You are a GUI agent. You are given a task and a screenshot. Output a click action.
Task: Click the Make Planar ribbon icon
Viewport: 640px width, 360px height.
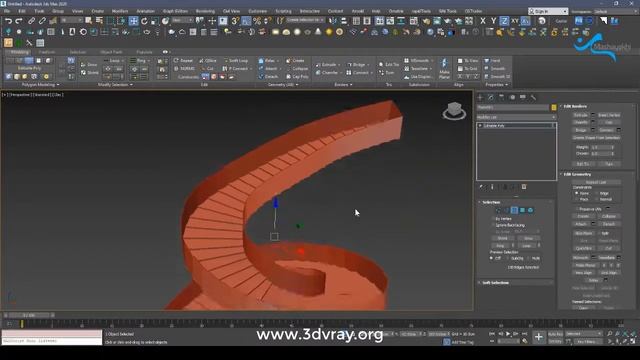point(444,68)
